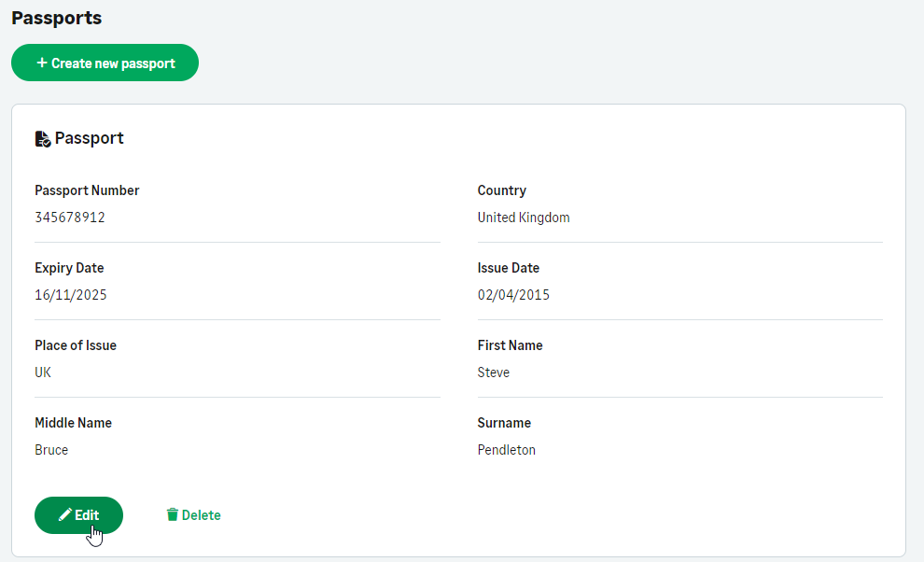Screen dimensions: 924x562
Task: Select the expiry date 16/11/2025
Action: pos(71,295)
